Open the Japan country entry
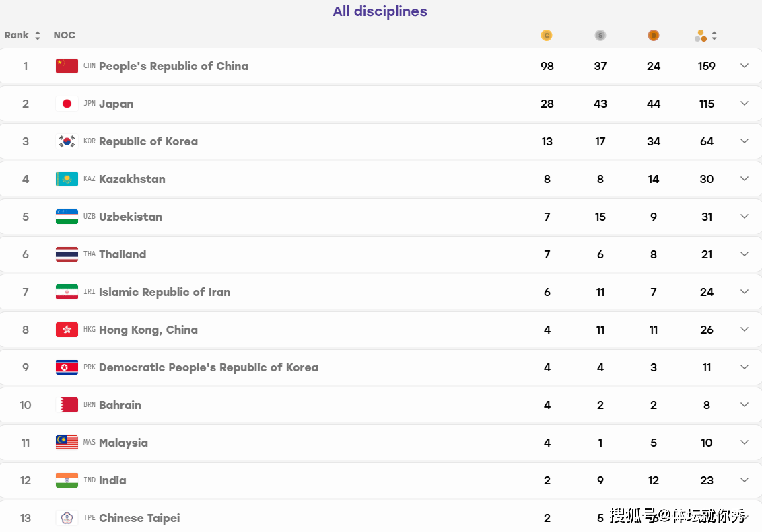 (x=116, y=104)
